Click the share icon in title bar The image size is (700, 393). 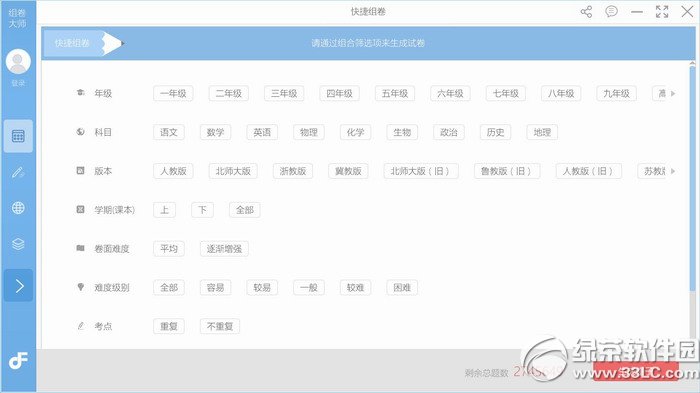coord(586,12)
